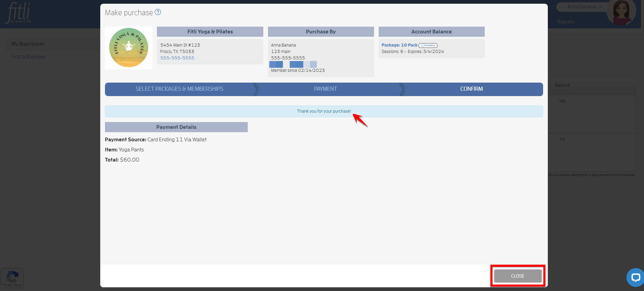The width and height of the screenshot is (644, 291).
Task: Go to Select Packages & Memberships step
Action: click(180, 89)
